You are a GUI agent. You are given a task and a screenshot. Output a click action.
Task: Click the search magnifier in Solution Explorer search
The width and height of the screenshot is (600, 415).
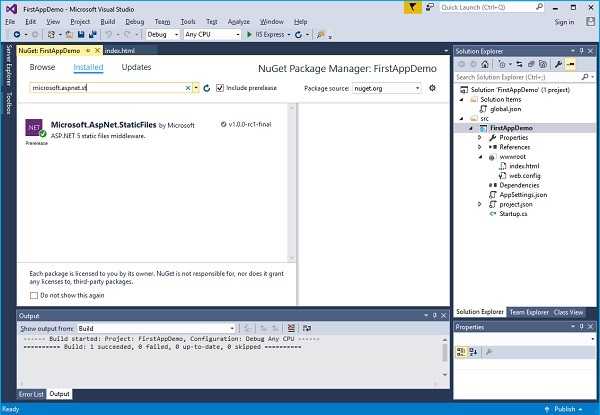[x=584, y=77]
